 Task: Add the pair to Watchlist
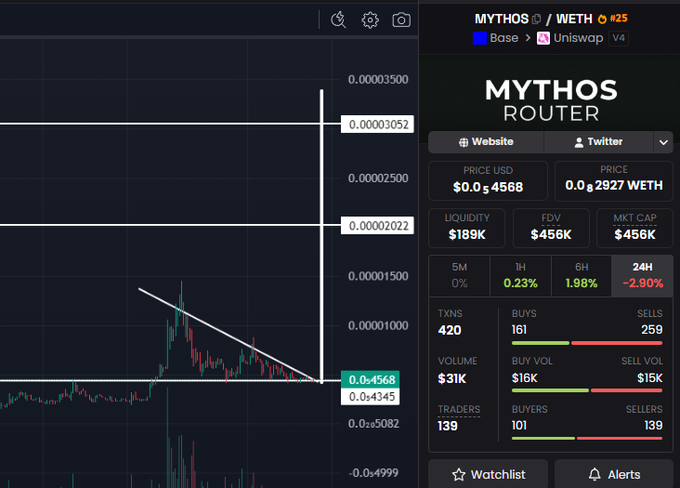coord(488,474)
